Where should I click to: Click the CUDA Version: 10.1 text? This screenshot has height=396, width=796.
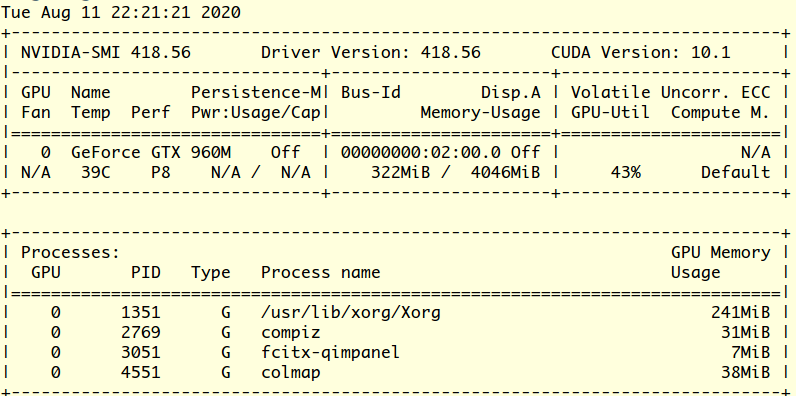pyautogui.click(x=641, y=52)
